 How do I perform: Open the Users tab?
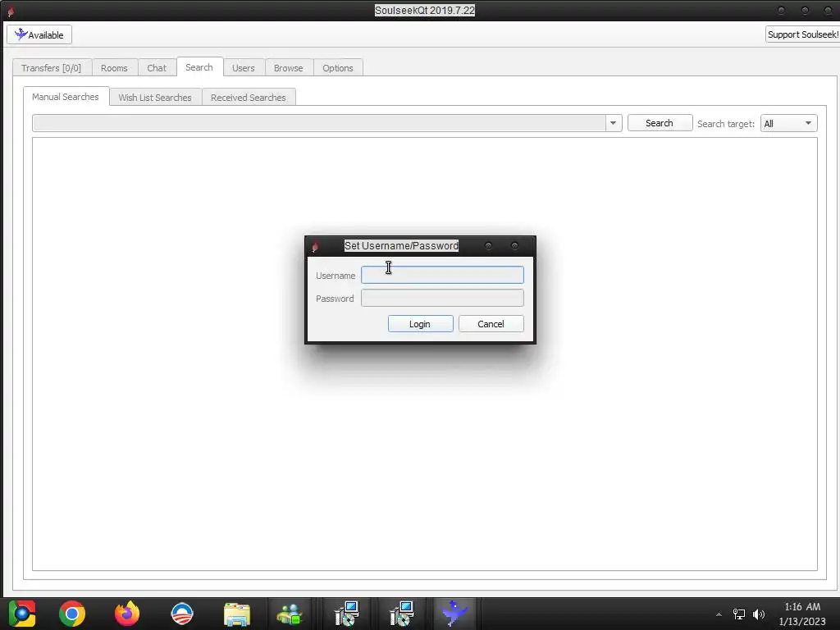[243, 68]
